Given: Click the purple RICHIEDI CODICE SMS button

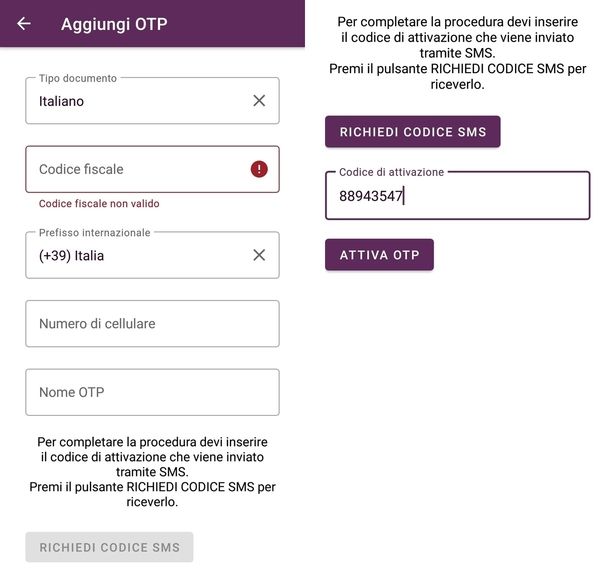Looking at the screenshot, I should 413,132.
